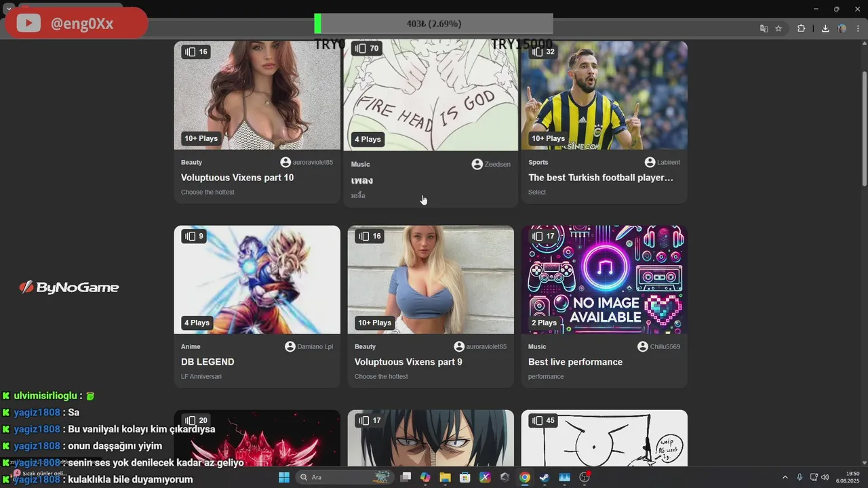Click the Zeedsen author avatar icon
This screenshot has height=488, width=868.
point(477,164)
